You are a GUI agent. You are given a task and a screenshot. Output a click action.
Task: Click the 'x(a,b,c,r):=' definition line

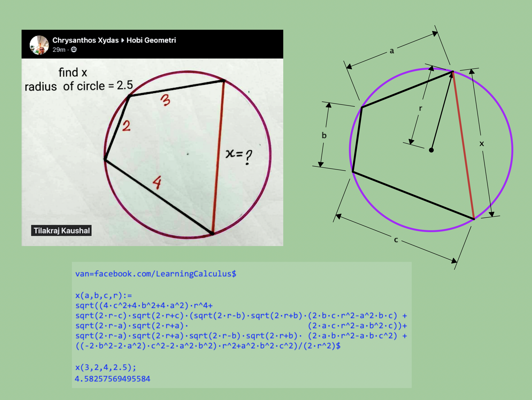click(104, 295)
